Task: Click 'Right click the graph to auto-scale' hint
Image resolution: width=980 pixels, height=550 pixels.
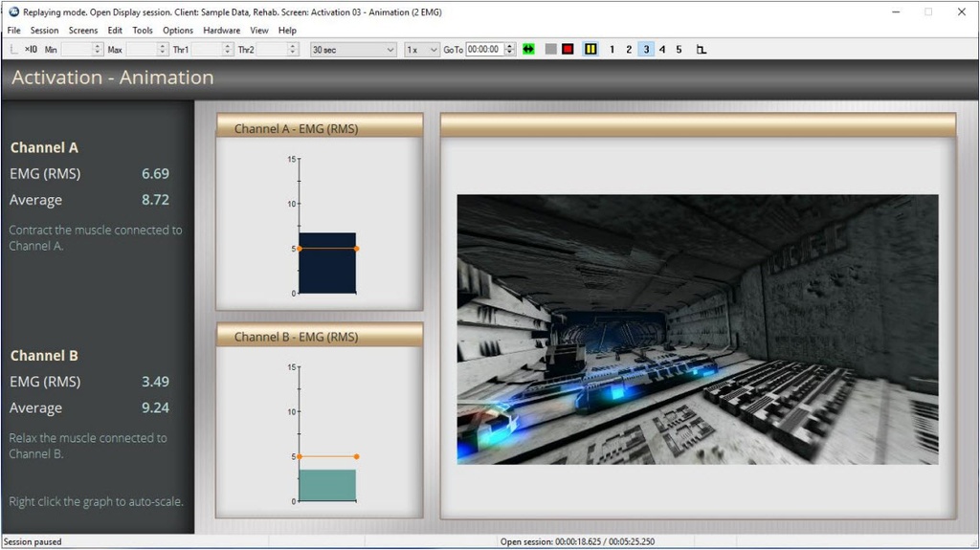Action: pos(97,502)
